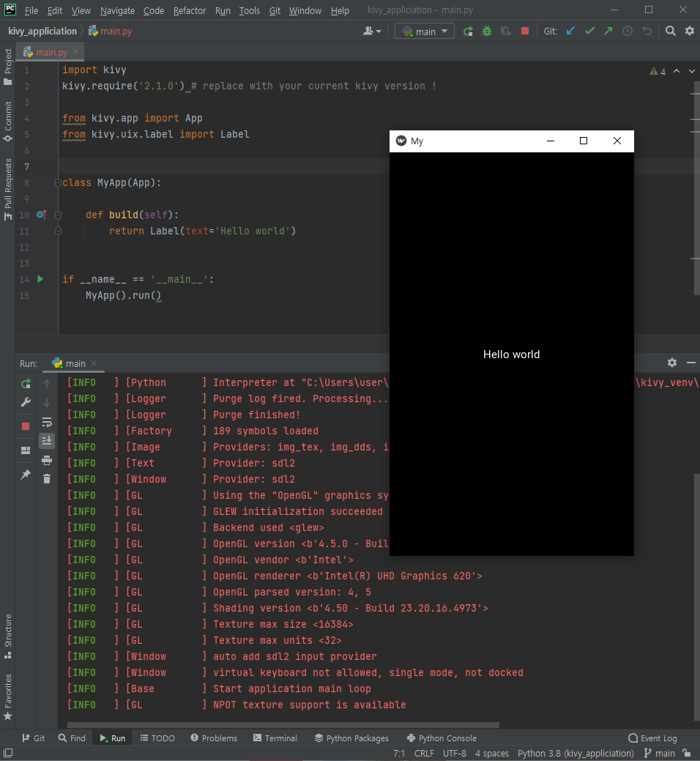Push commits with the green arrow icon

(608, 31)
